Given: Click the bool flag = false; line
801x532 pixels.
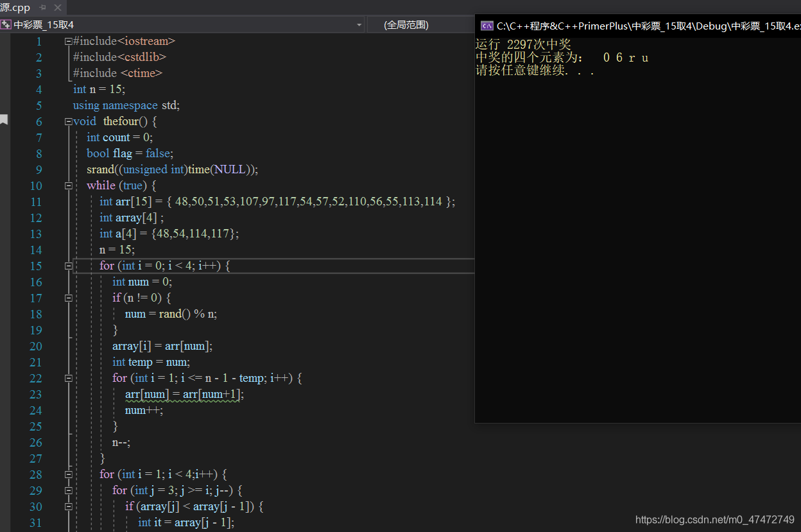Looking at the screenshot, I should (x=130, y=153).
